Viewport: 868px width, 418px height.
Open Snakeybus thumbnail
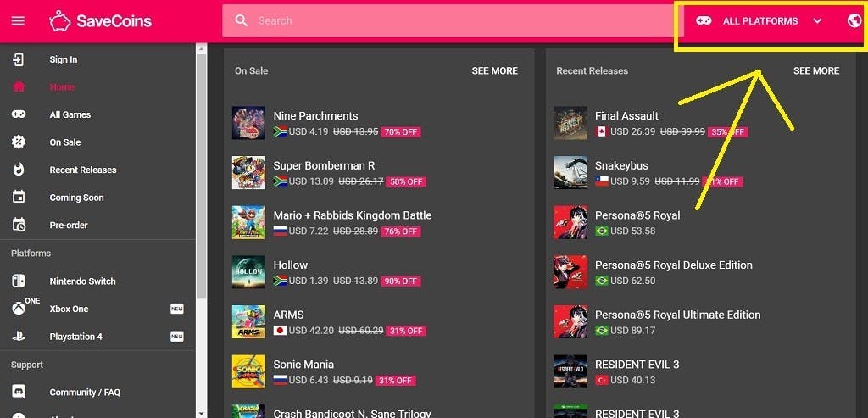570,173
